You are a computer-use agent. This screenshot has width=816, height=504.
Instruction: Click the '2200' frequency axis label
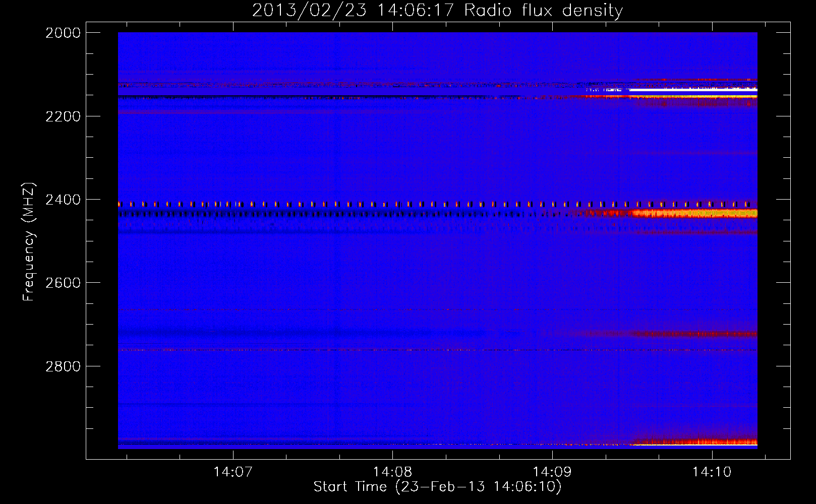pyautogui.click(x=63, y=116)
